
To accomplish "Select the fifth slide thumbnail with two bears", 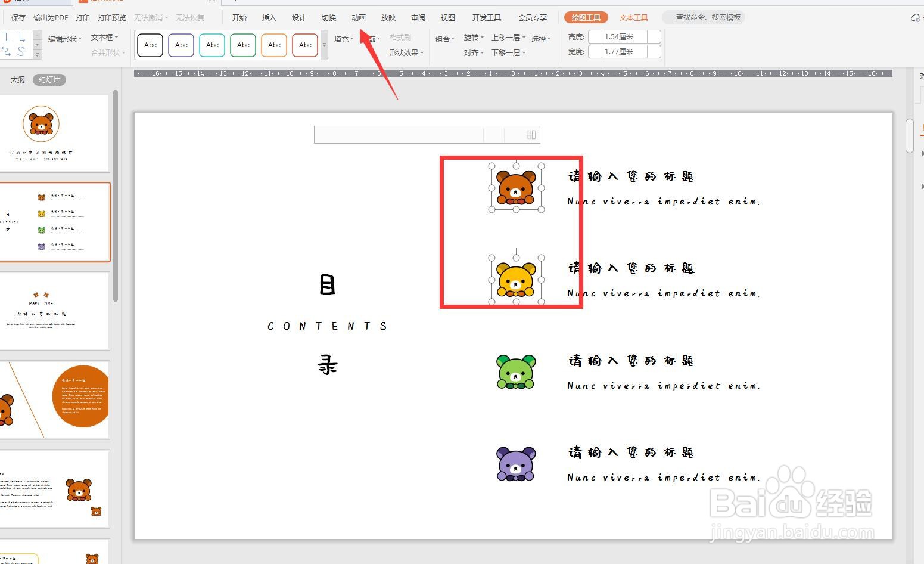I will pos(55,488).
